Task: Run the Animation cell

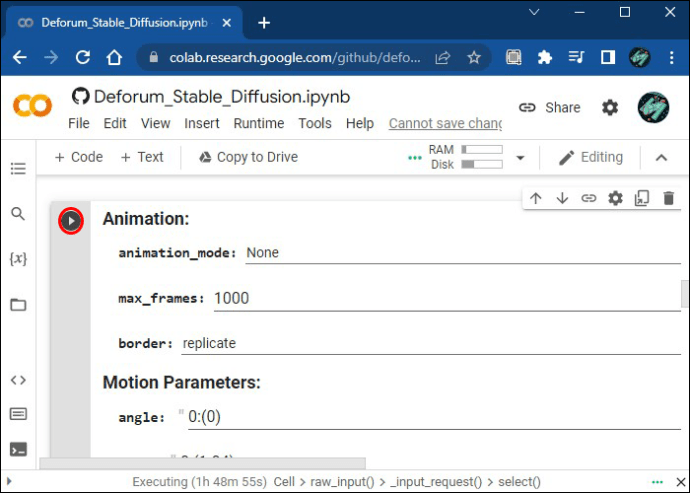Action: click(x=71, y=221)
